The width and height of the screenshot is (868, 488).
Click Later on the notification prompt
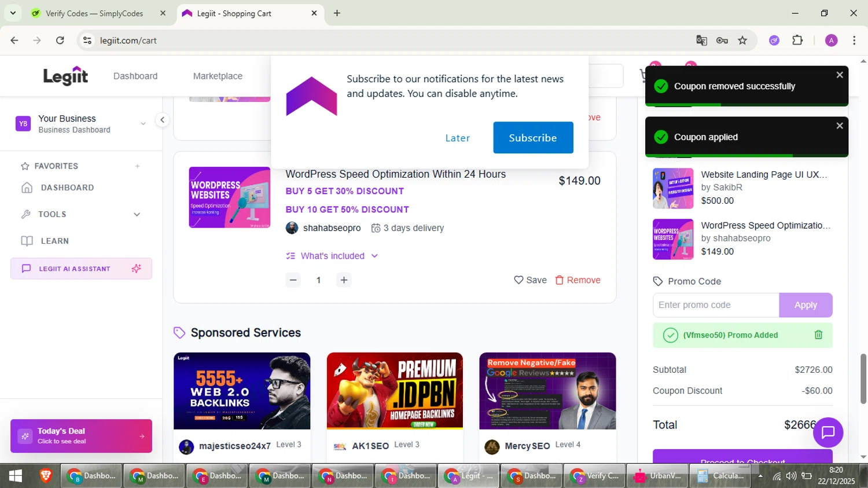[x=457, y=138]
